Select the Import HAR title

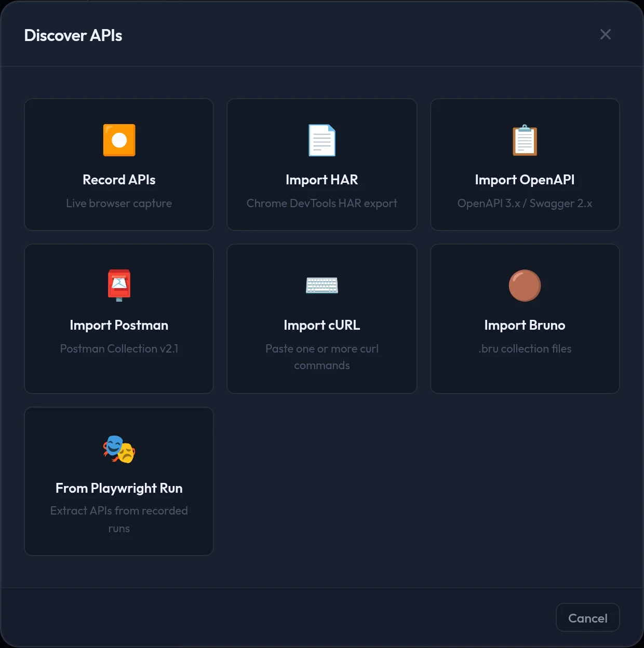tap(322, 180)
